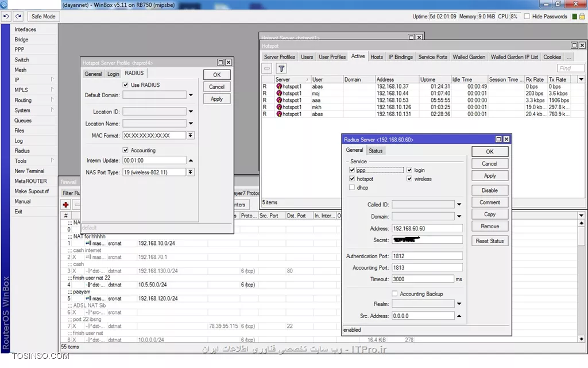Click the dst-nat icon on firewall rule 4
Image resolution: width=588 pixels, height=368 pixels.
88,285
